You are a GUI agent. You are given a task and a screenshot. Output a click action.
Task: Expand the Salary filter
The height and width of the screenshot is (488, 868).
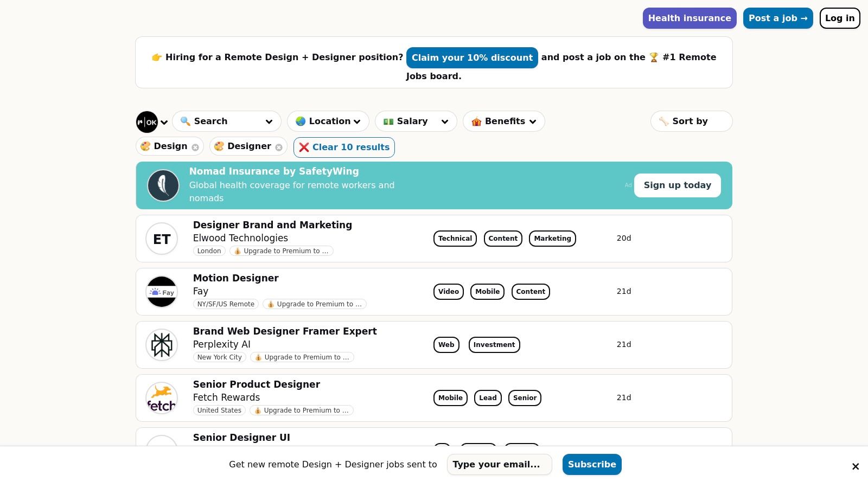tap(416, 121)
